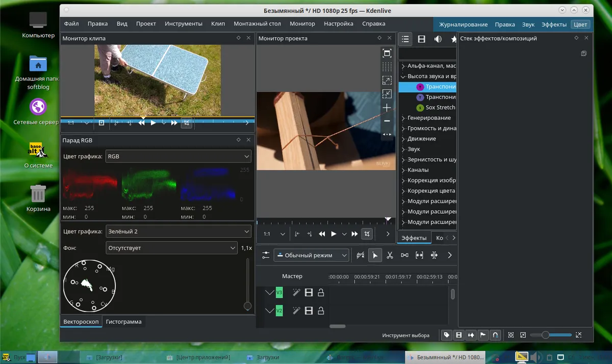
Task: Open vectorscope graph color Зелёный 2 dropdown
Action: (178, 231)
